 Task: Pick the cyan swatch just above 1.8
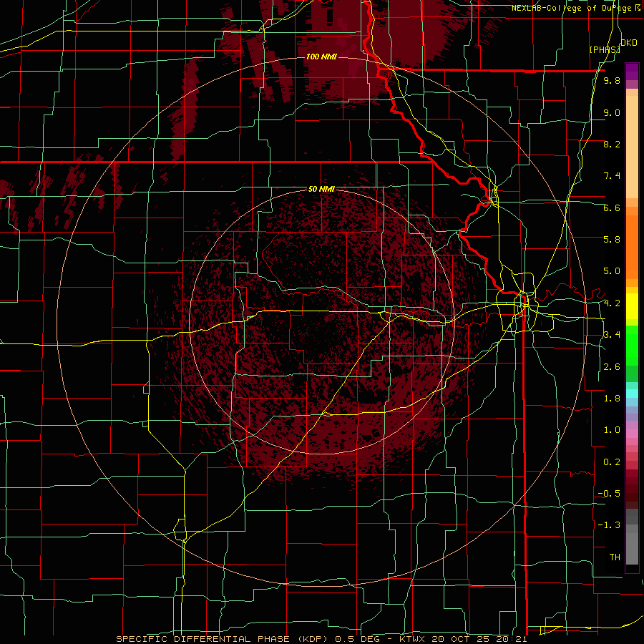tap(632, 393)
